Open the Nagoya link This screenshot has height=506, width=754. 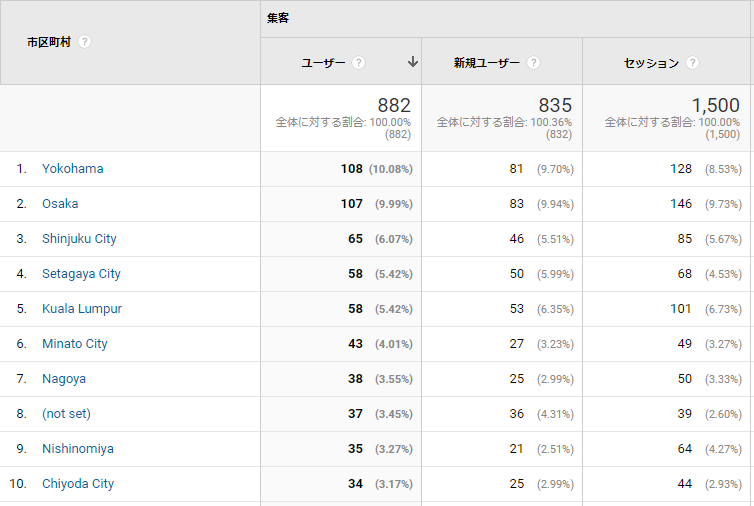pos(64,379)
